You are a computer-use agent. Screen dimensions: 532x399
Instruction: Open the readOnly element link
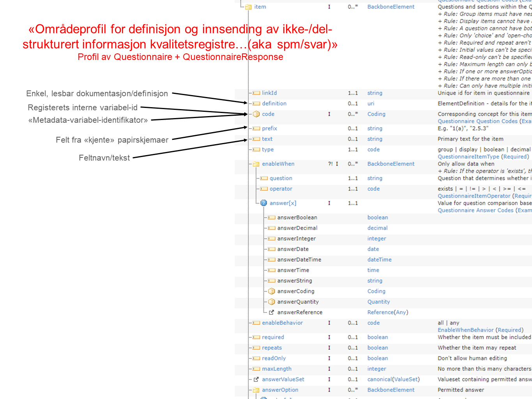tap(274, 358)
